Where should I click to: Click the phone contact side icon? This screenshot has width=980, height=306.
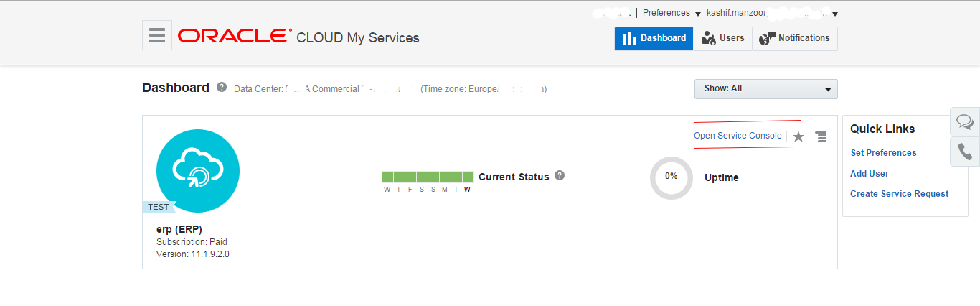[965, 152]
